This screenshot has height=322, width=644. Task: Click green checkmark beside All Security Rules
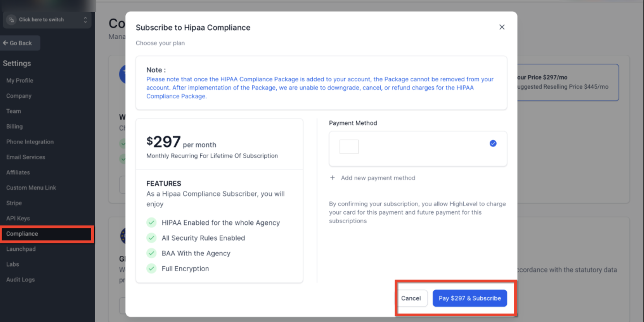[x=151, y=238]
